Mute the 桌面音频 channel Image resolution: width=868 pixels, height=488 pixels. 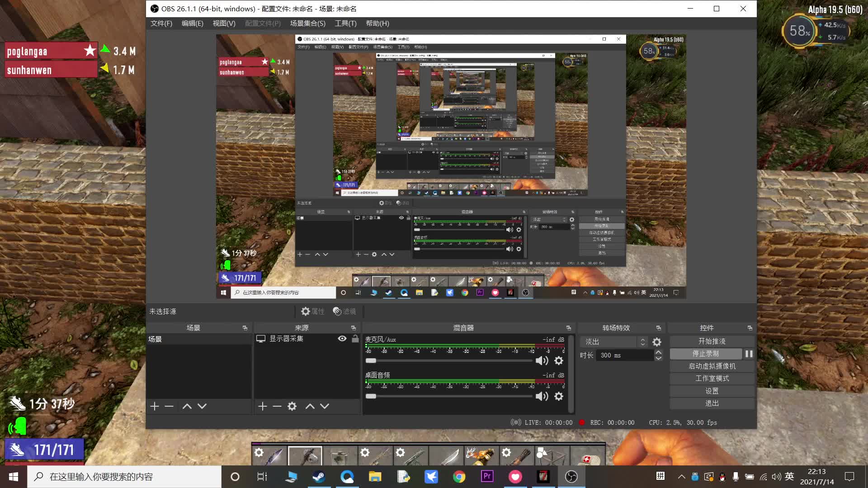tap(542, 396)
